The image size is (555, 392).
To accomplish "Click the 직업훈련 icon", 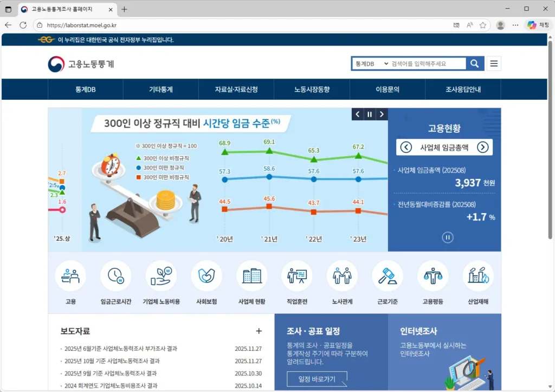I will (296, 277).
